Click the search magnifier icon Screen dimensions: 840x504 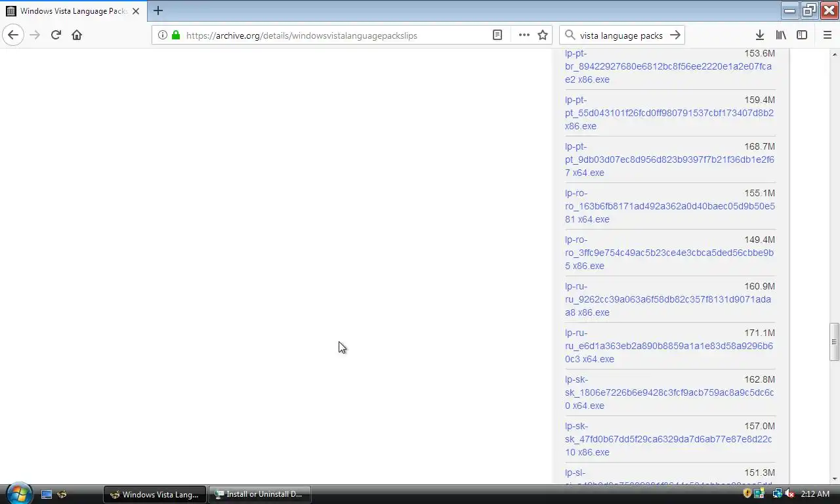[570, 35]
